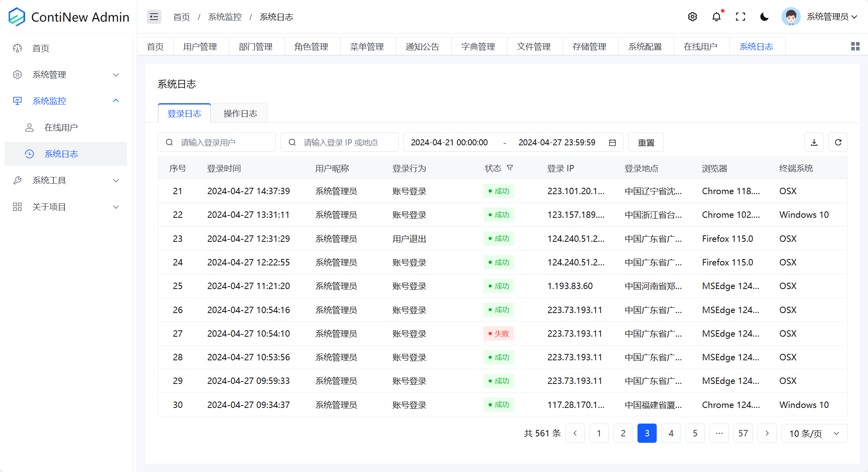Viewport: 868px width, 472px height.
Task: Filter by the 失败 status badge on row 27
Action: [x=499, y=333]
